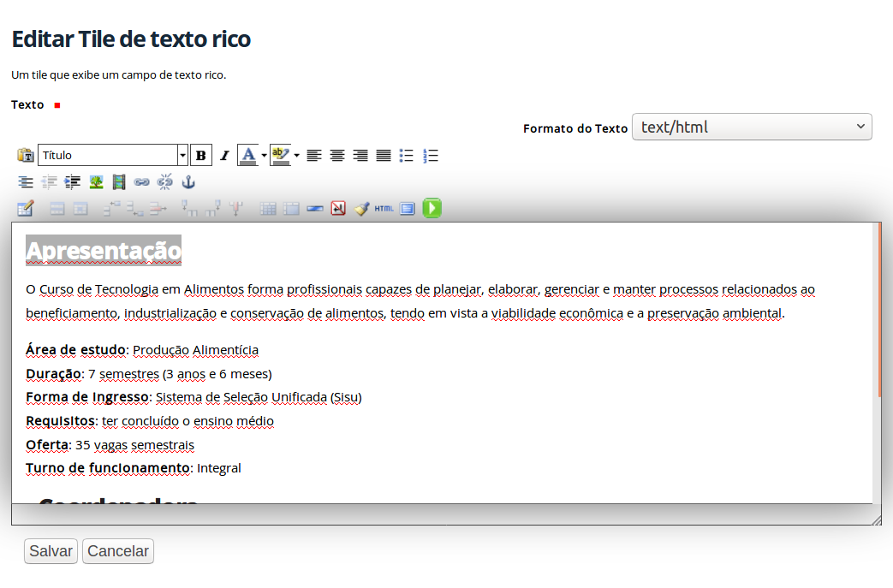
Task: Open the HTML source editor
Action: pos(384,208)
